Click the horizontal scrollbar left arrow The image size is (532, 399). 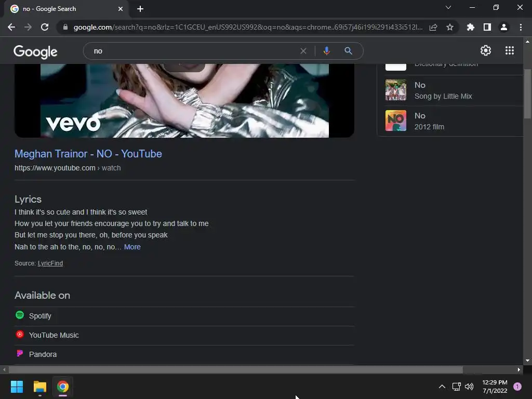tap(4, 369)
